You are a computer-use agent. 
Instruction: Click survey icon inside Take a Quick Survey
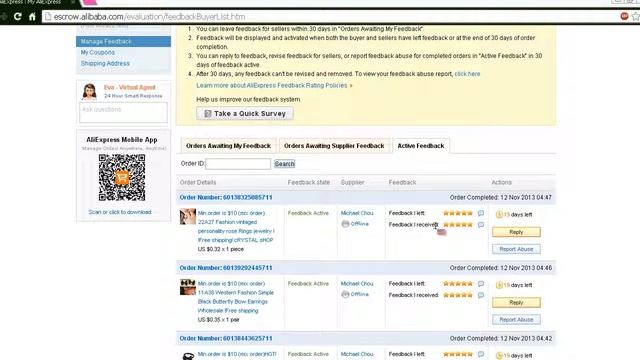click(207, 113)
